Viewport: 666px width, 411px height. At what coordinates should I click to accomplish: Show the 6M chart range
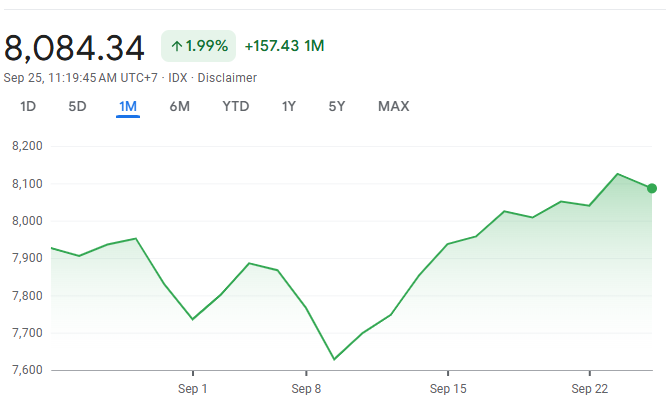pos(180,107)
